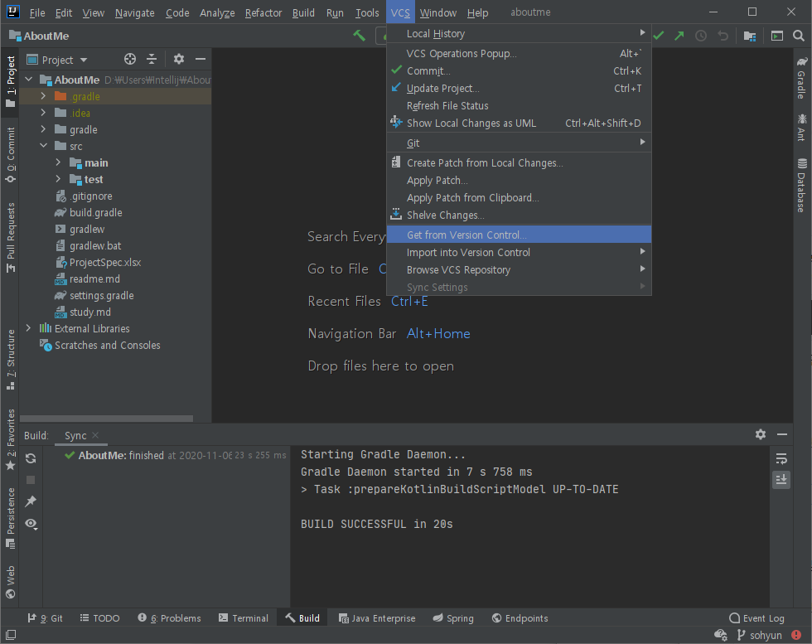Click the Build project hammer icon

click(359, 36)
